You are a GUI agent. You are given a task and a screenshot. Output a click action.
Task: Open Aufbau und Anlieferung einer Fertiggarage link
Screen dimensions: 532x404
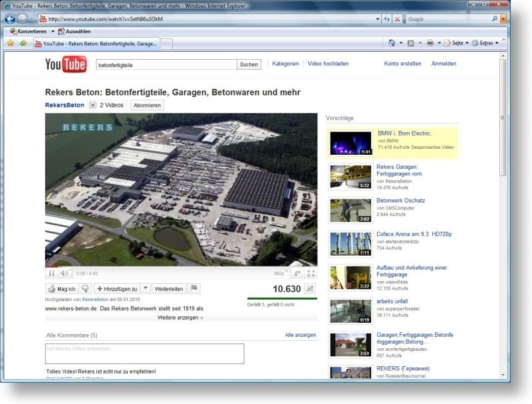pyautogui.click(x=412, y=271)
